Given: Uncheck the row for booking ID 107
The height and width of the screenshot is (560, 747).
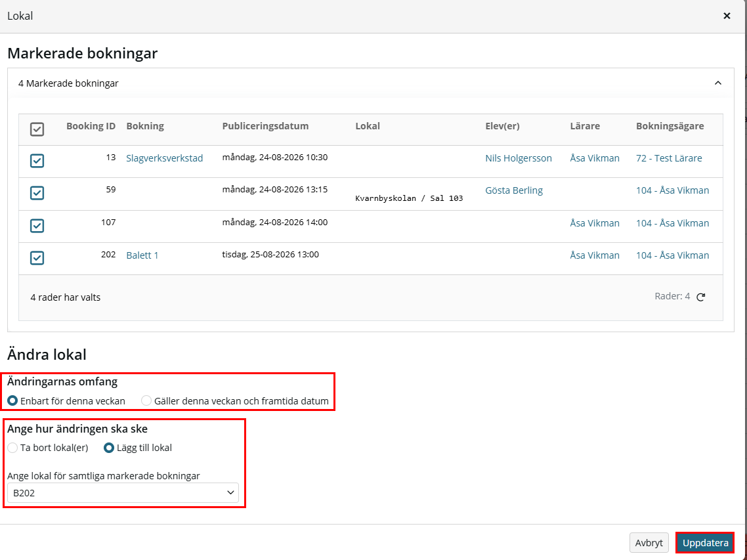Looking at the screenshot, I should pyautogui.click(x=37, y=225).
